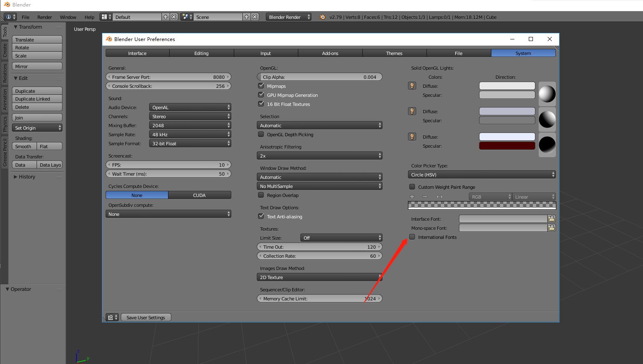Adjust Clip Alpha slider
Viewport: 643px width, 364px height.
point(320,77)
